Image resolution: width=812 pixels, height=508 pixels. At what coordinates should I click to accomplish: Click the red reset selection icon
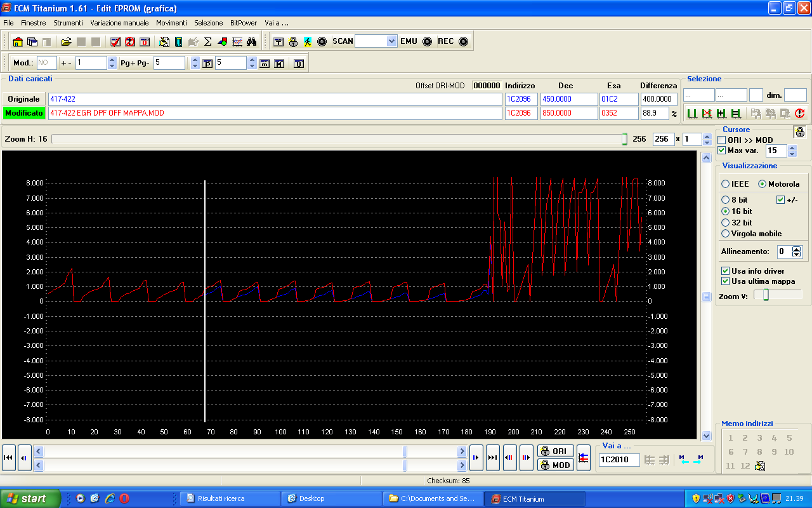coord(799,114)
